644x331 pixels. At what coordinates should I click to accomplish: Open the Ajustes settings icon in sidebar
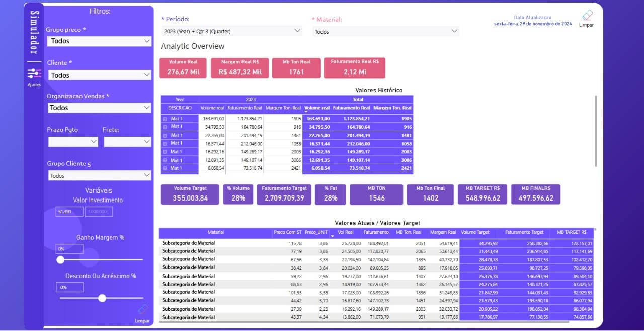tap(34, 74)
